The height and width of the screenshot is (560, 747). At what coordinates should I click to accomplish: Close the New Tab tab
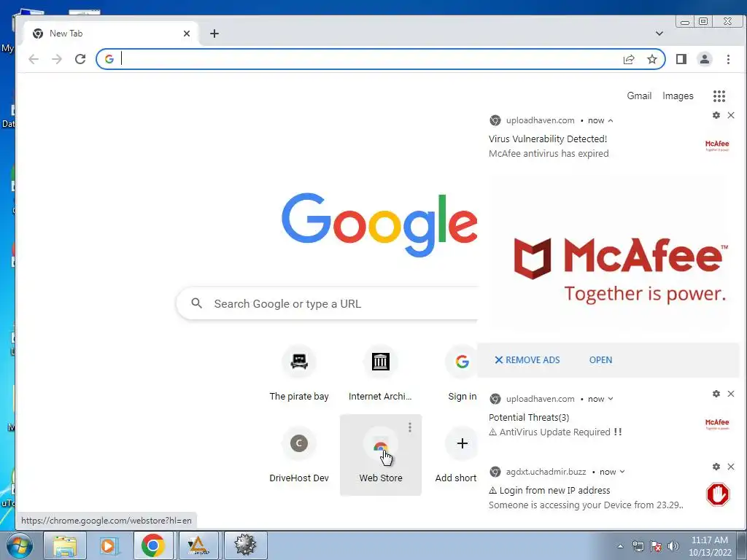pyautogui.click(x=187, y=34)
